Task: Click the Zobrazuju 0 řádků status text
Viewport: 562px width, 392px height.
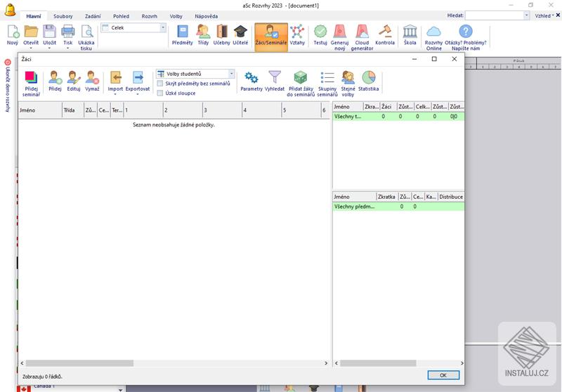Action: coord(42,377)
